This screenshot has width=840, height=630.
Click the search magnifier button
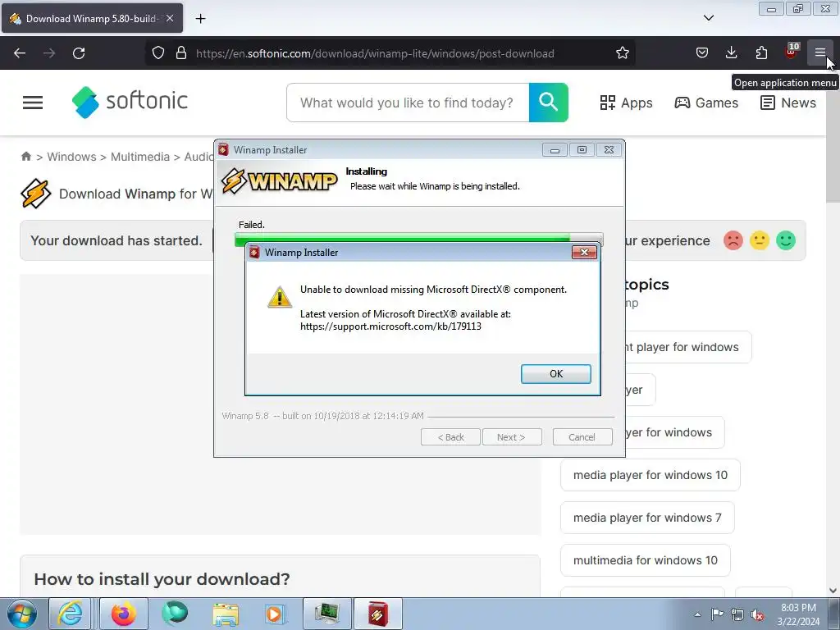pyautogui.click(x=549, y=103)
